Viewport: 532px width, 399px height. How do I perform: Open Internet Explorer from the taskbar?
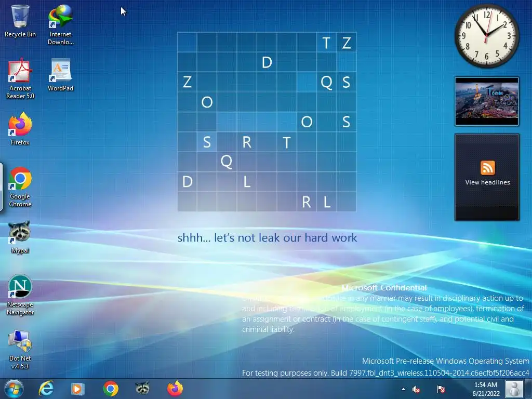point(46,389)
